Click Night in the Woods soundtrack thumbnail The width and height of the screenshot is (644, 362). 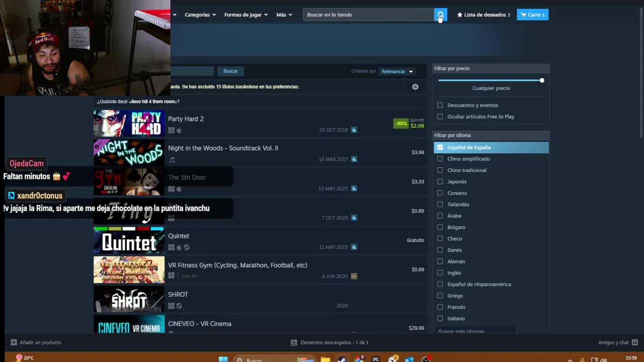tap(129, 153)
